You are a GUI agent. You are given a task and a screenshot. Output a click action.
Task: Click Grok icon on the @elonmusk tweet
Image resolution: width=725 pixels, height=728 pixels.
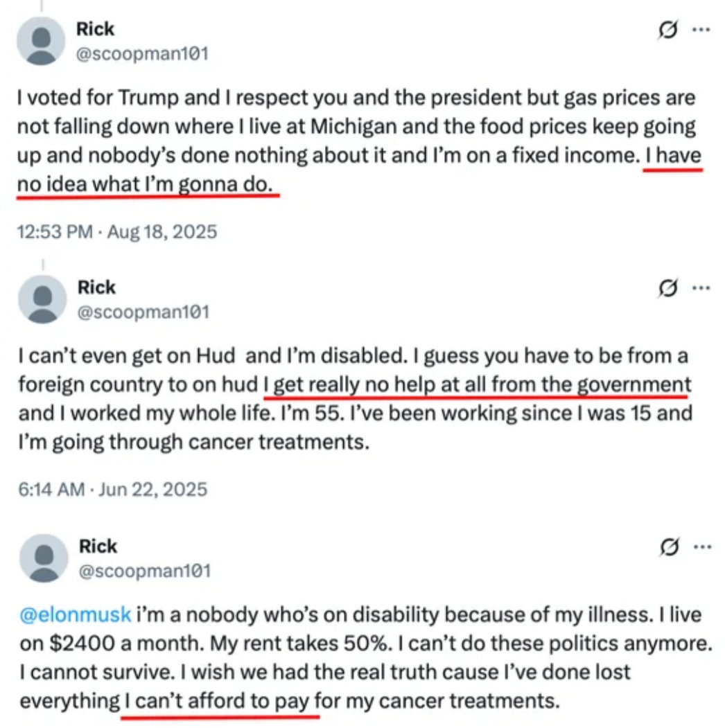click(670, 548)
